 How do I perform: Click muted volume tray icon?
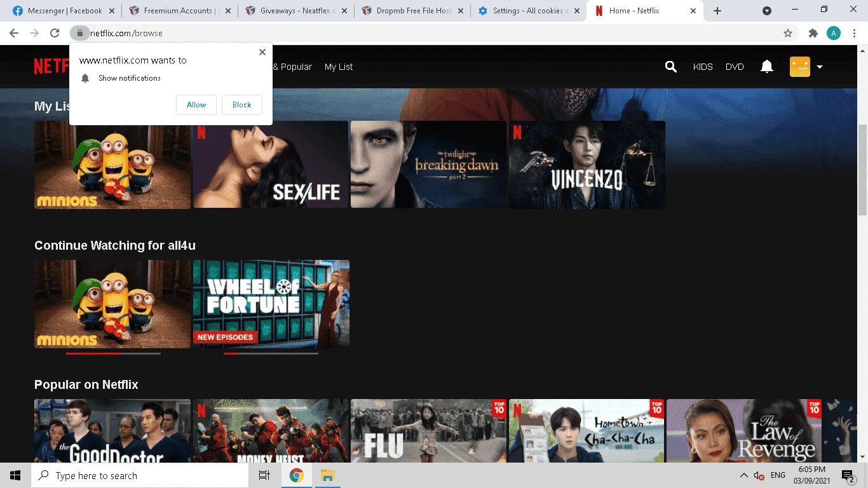pos(759,475)
